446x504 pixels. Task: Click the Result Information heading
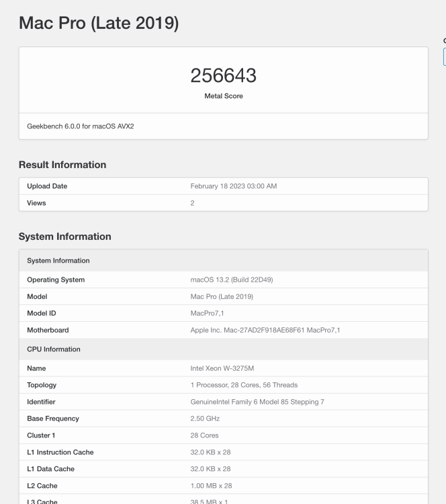62,165
